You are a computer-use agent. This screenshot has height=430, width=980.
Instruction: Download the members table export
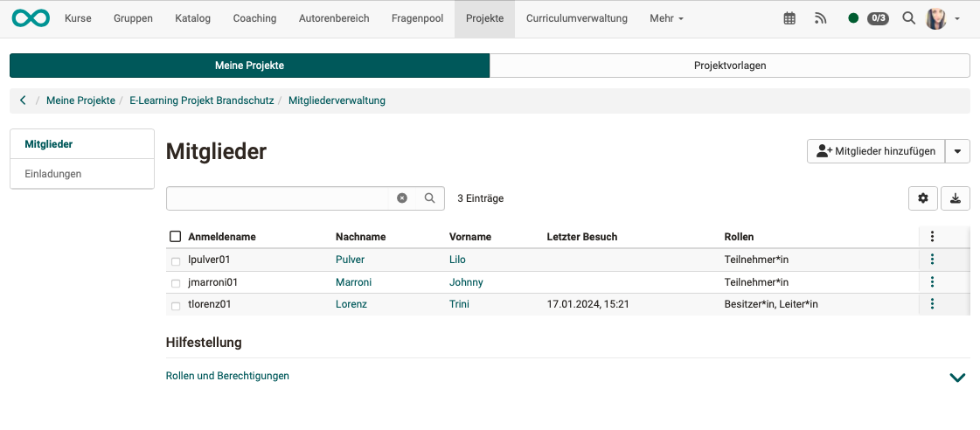(x=956, y=198)
